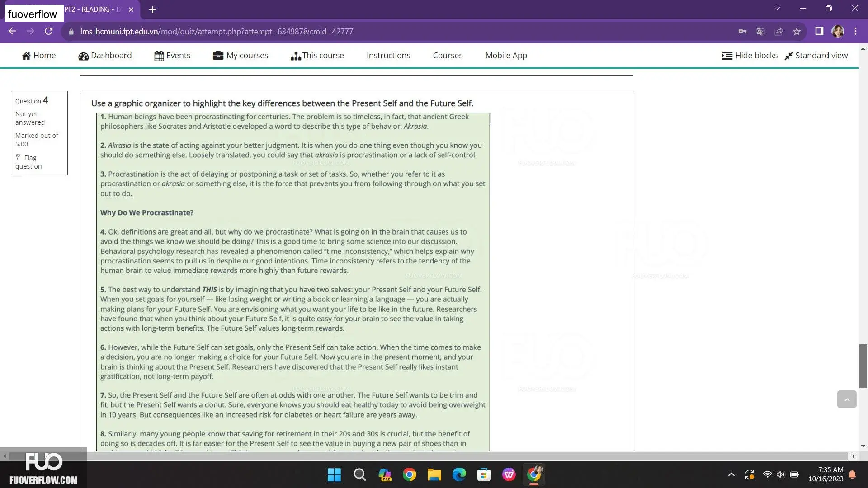Open the browser side panel icon
This screenshot has height=488, width=868.
[819, 31]
